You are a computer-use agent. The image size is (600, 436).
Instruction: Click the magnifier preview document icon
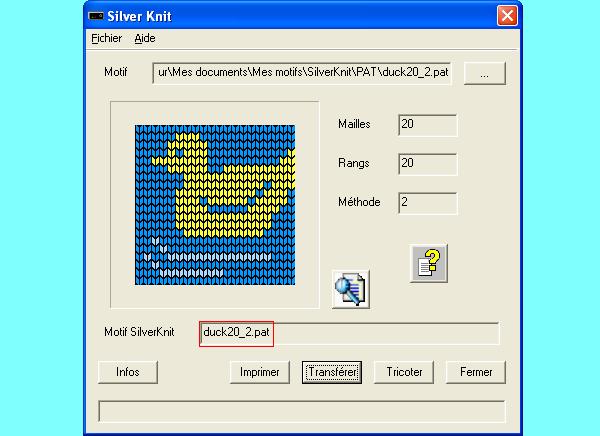pyautogui.click(x=351, y=289)
